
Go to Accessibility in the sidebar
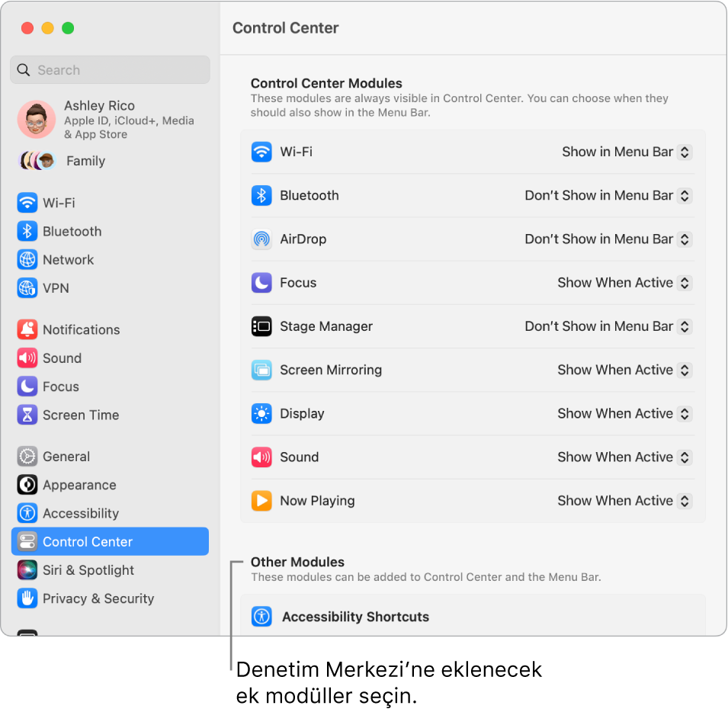click(81, 513)
